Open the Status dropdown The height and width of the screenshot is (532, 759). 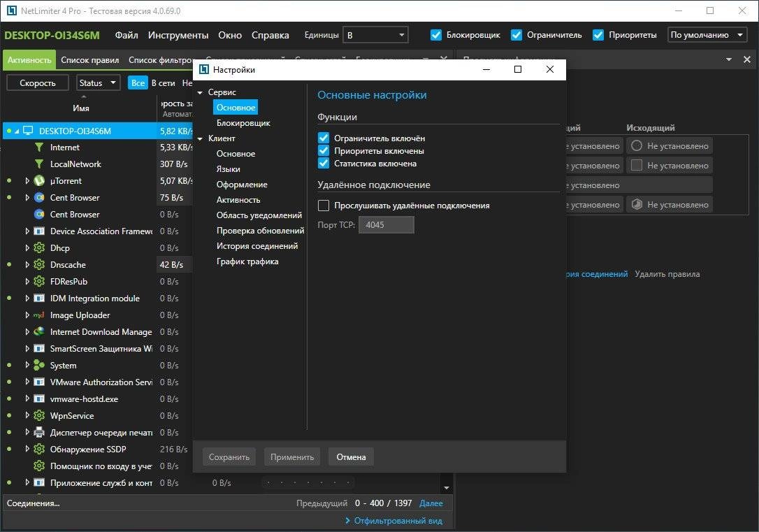[x=99, y=82]
